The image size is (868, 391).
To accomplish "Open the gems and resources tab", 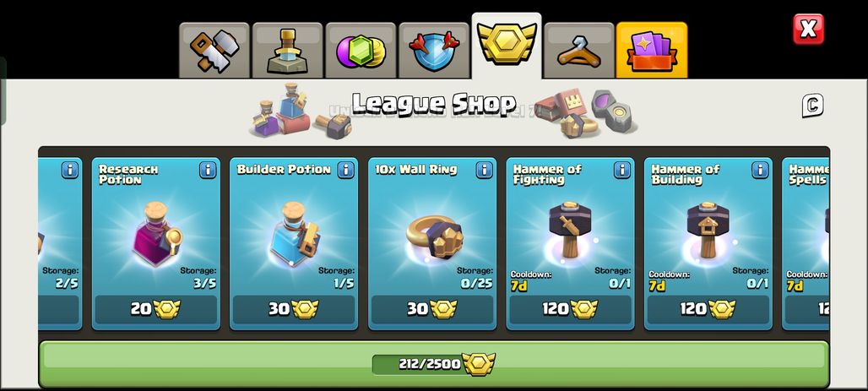I will (x=361, y=51).
